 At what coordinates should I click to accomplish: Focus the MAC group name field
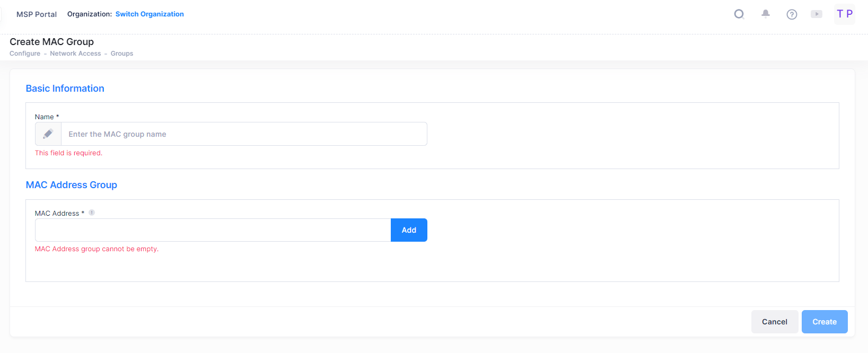pyautogui.click(x=244, y=134)
